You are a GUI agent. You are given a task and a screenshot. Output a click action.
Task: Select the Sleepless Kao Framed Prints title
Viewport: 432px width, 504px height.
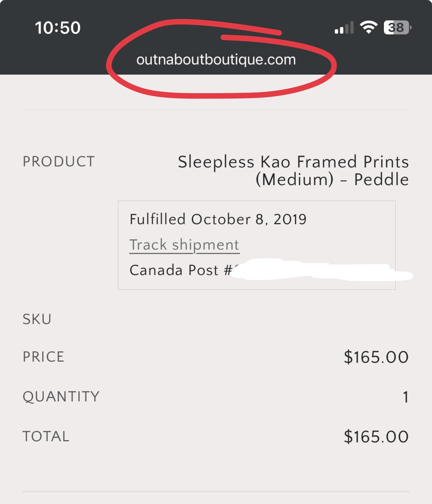(x=293, y=162)
